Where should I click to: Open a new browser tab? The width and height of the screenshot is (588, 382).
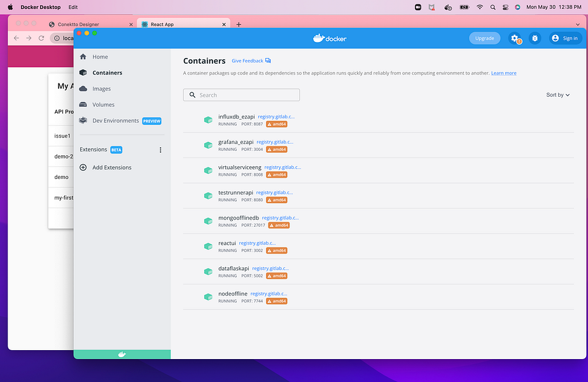239,24
